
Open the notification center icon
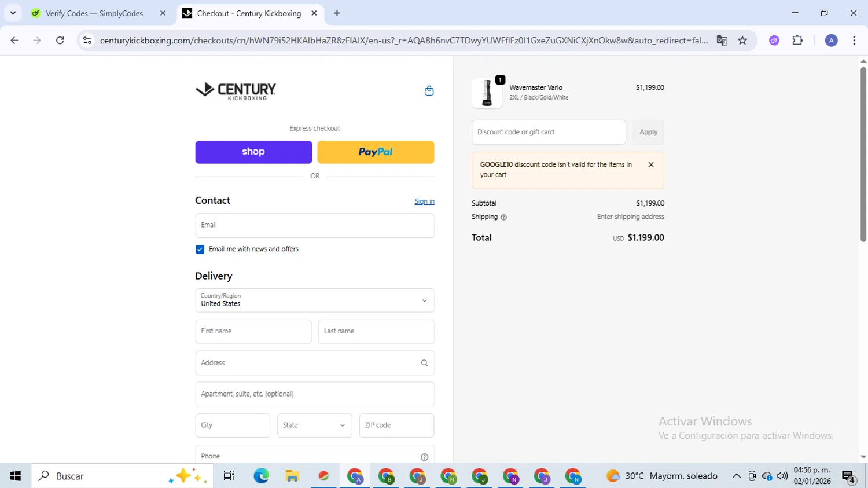[848, 476]
